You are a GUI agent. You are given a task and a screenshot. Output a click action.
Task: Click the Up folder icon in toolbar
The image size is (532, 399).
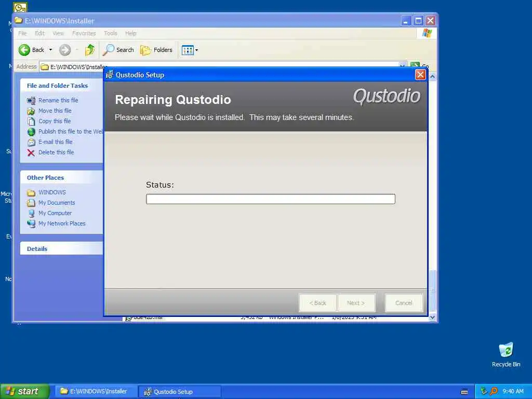(x=89, y=50)
